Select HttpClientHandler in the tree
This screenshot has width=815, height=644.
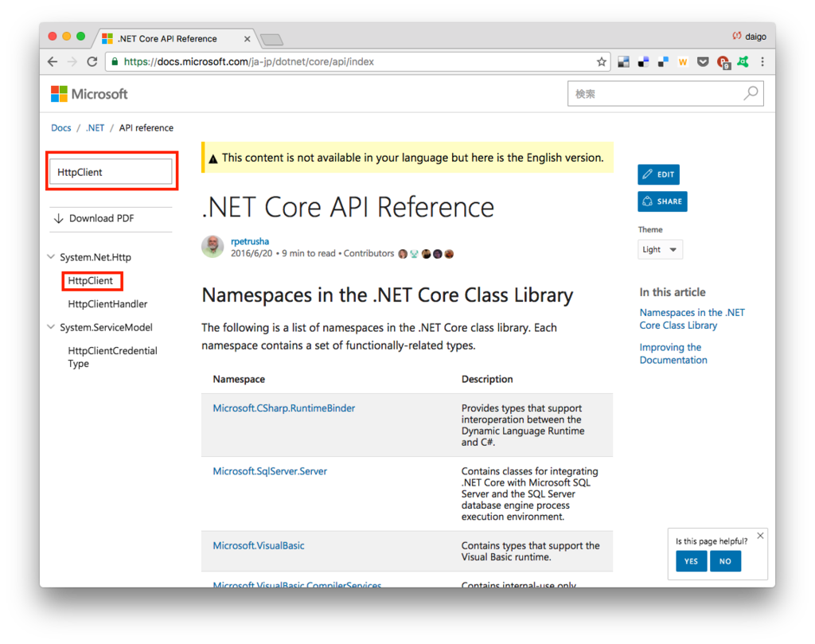[107, 304]
